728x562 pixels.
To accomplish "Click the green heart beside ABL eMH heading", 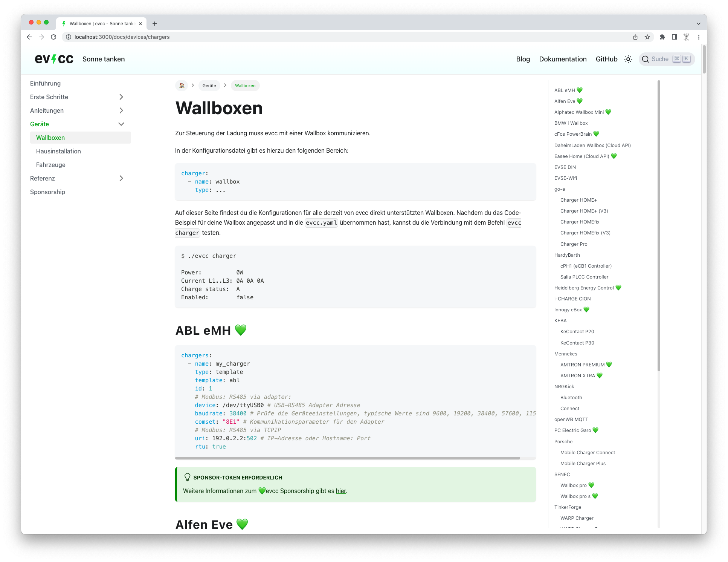I will (241, 330).
